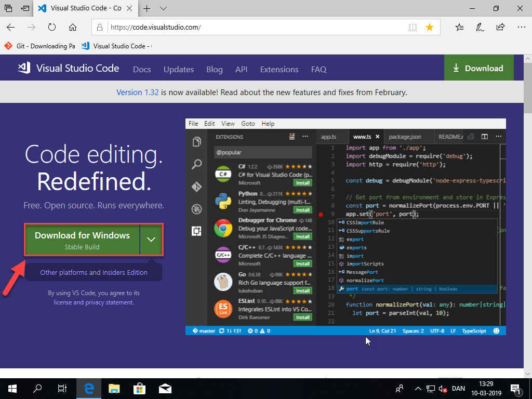Screen dimensions: 532x399
Task: Open the set-aside tabs list
Action: click(x=8, y=8)
